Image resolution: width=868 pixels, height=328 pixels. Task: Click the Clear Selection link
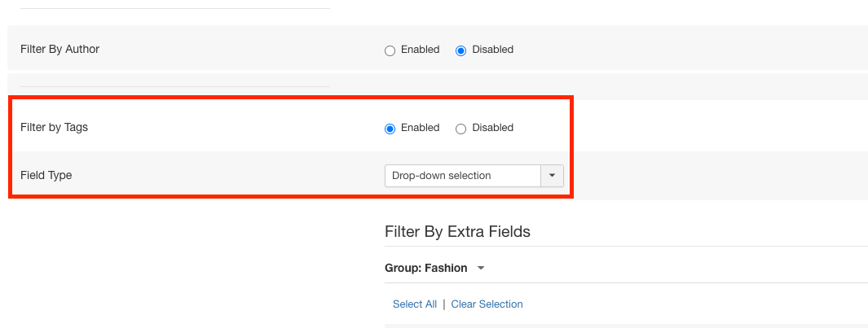pyautogui.click(x=487, y=304)
